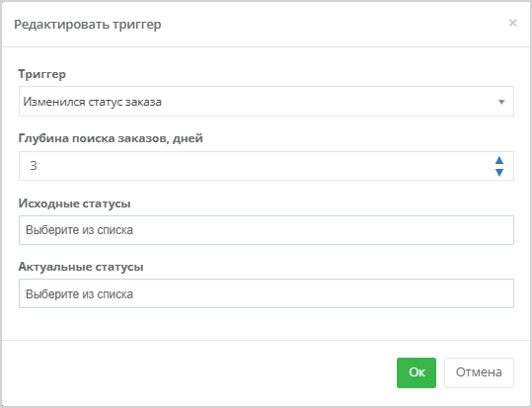The height and width of the screenshot is (408, 532).
Task: Decrease search depth days with down arrow
Action: [x=499, y=173]
